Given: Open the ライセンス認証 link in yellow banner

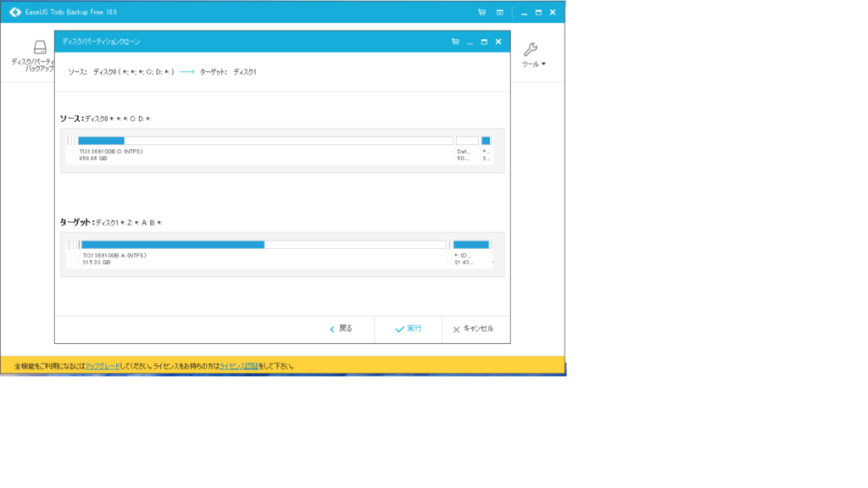Looking at the screenshot, I should coord(238,366).
